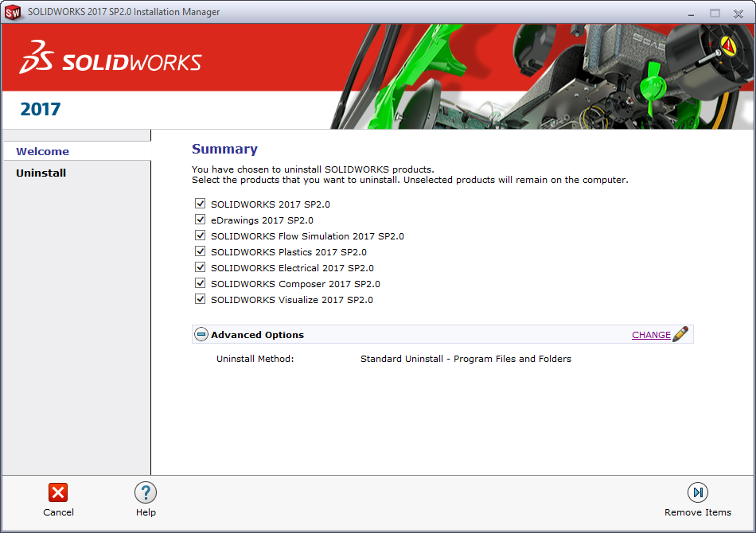Image resolution: width=756 pixels, height=533 pixels.
Task: Uncheck SOLIDWORKS Plastics 2017 SP2.0
Action: (201, 251)
